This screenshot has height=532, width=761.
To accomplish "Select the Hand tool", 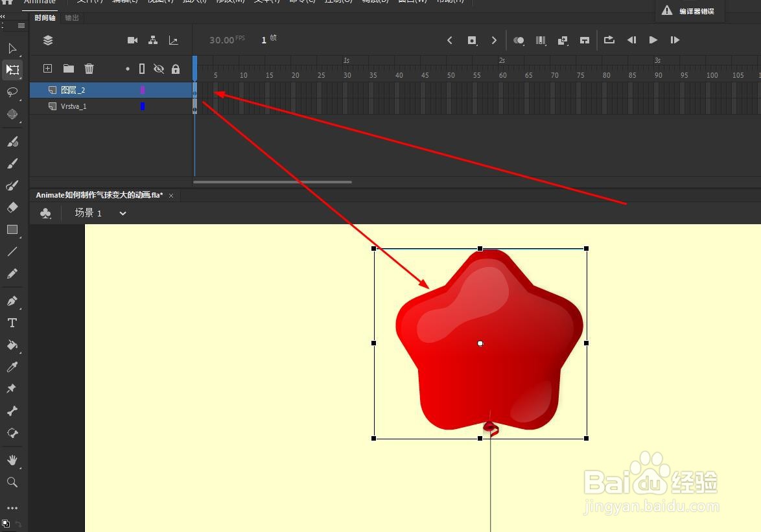I will (x=12, y=459).
